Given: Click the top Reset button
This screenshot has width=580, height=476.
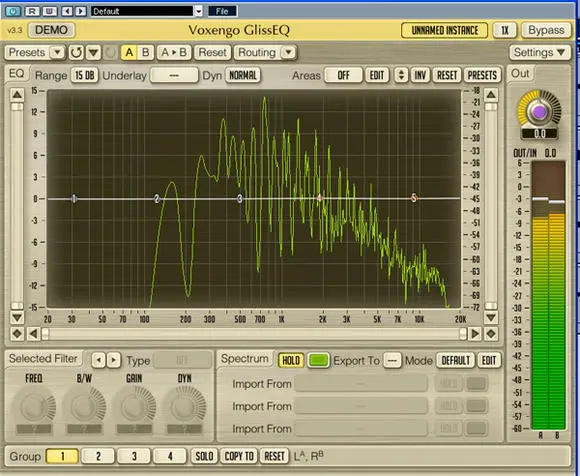Looking at the screenshot, I should point(212,53).
